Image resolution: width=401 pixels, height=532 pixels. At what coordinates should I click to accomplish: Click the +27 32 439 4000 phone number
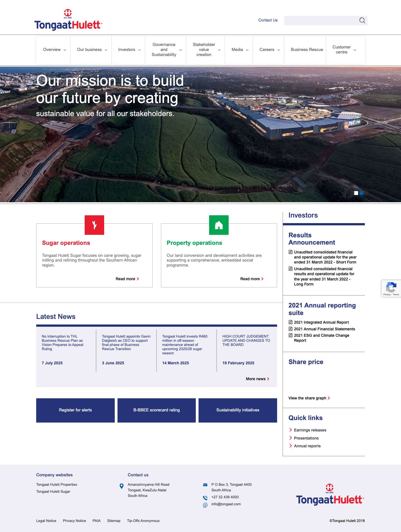pyautogui.click(x=225, y=497)
